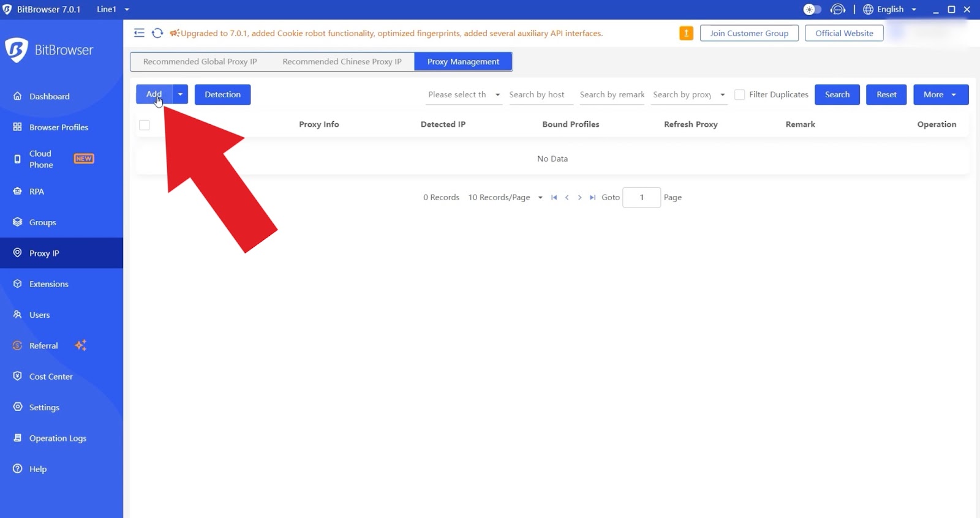
Task: Open Groups in the sidebar
Action: click(61, 222)
